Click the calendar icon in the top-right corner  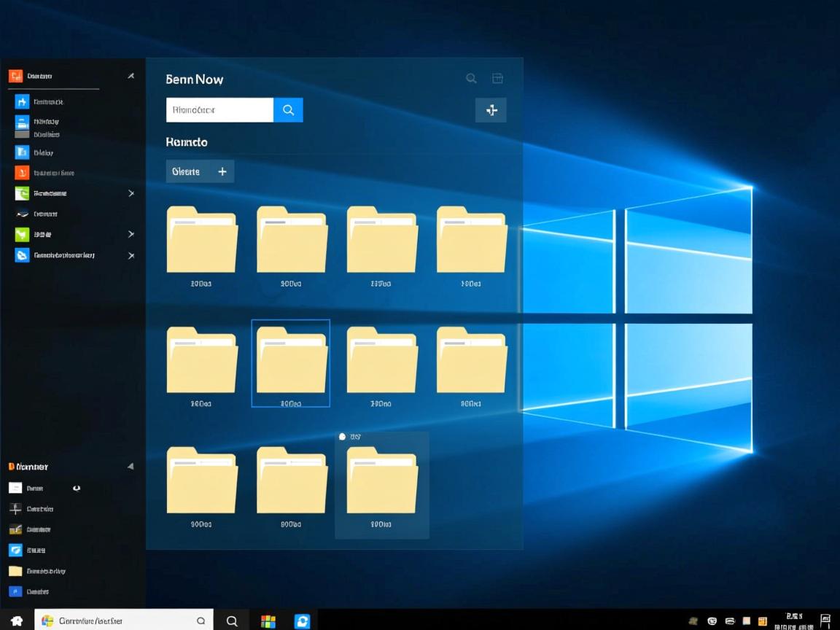pyautogui.click(x=498, y=78)
